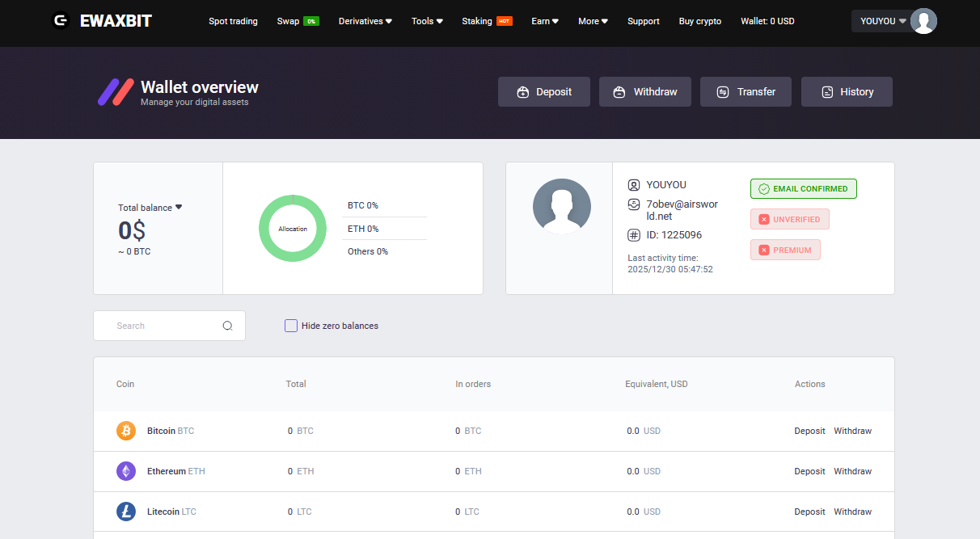Click the username person icon beside YOUYOU

[x=634, y=185]
